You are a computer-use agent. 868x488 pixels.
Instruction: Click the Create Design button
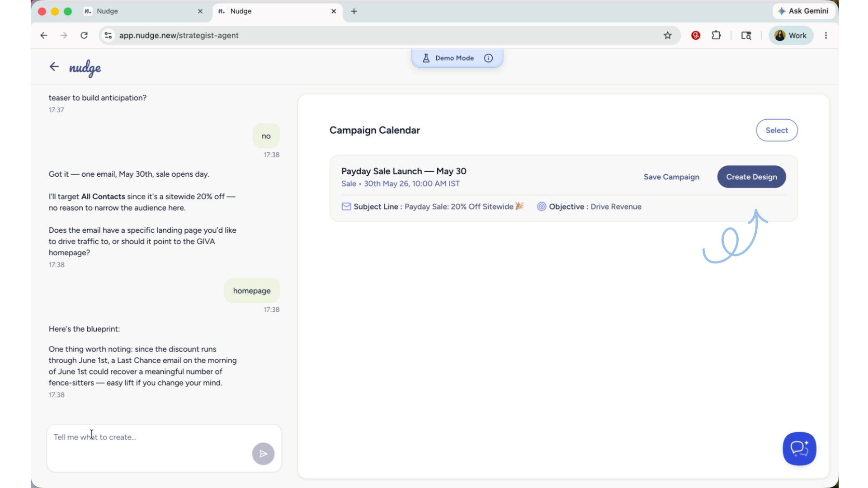click(751, 177)
